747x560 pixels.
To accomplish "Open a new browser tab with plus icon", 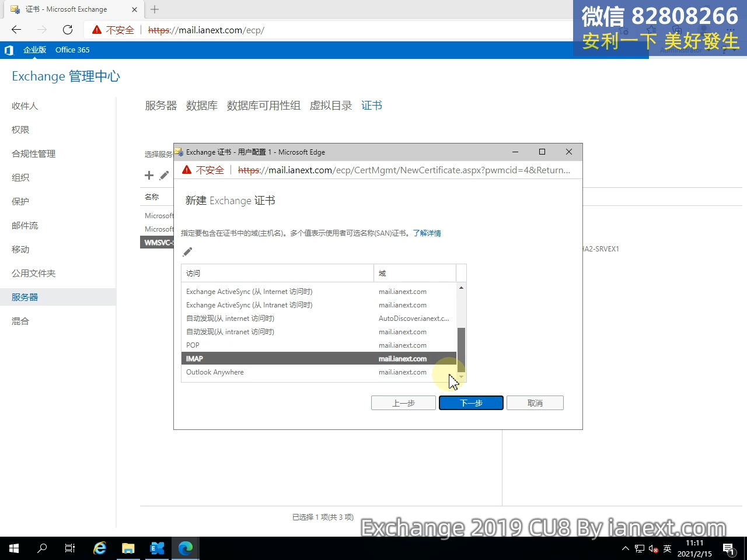I will pos(155,9).
